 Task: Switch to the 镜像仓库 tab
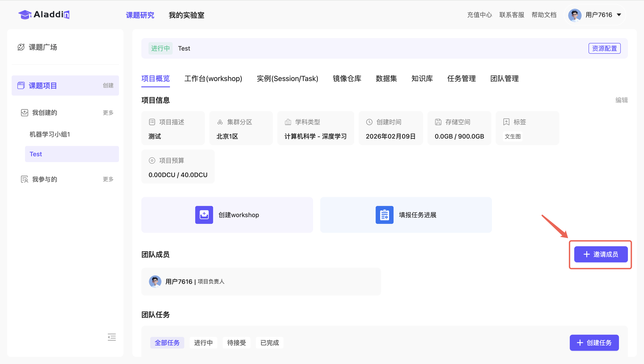click(347, 79)
